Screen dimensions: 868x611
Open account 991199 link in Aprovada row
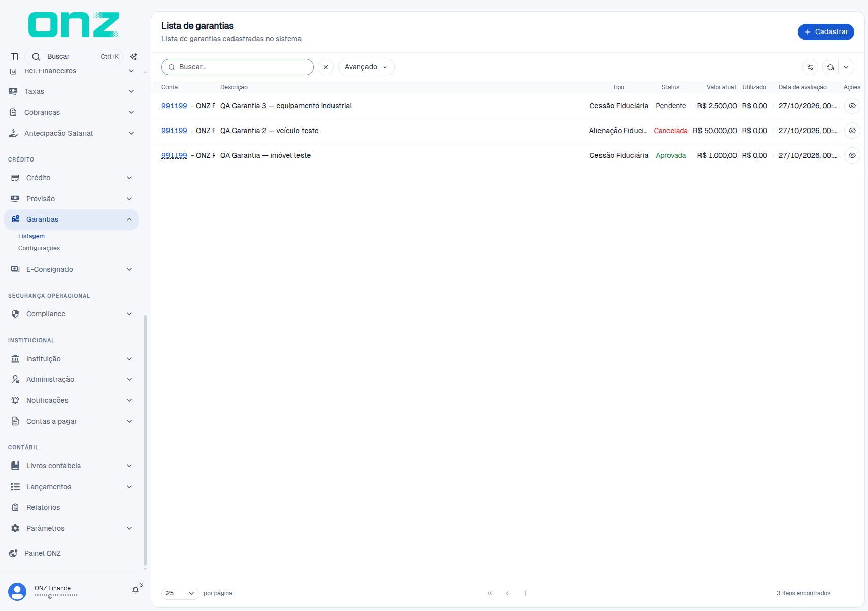pos(174,155)
